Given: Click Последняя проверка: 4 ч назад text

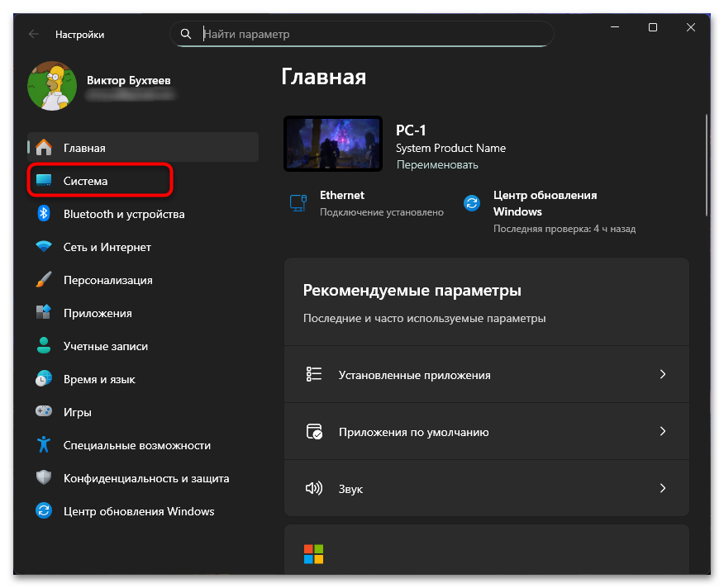Looking at the screenshot, I should [x=564, y=229].
